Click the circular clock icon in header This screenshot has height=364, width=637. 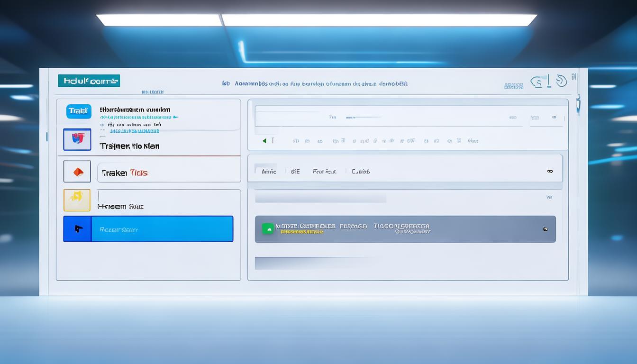click(x=561, y=81)
